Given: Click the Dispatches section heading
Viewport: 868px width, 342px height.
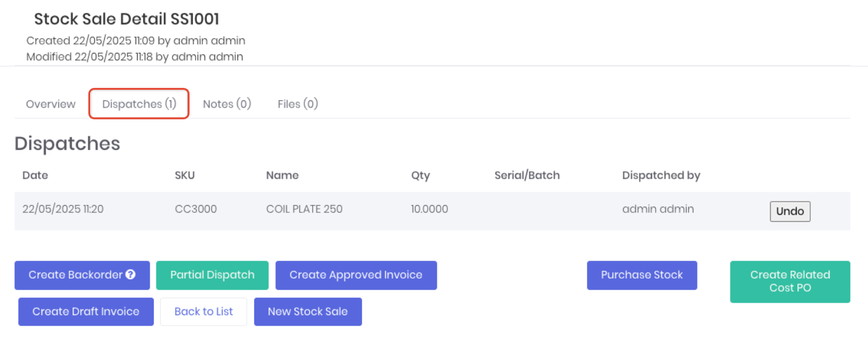Looking at the screenshot, I should point(67,144).
